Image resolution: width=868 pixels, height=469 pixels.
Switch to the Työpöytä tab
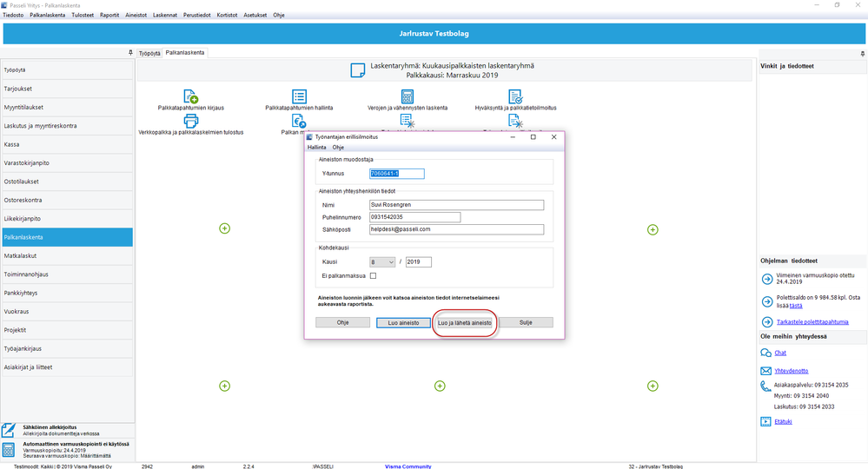click(149, 53)
